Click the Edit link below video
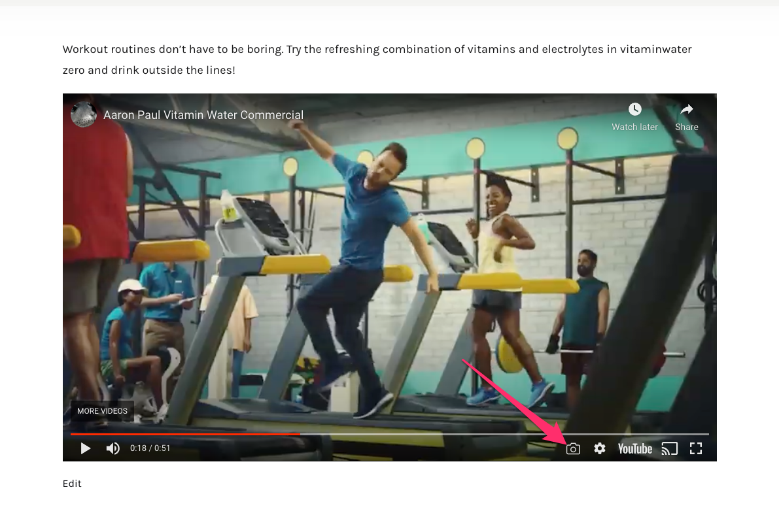The width and height of the screenshot is (779, 532). pos(72,484)
